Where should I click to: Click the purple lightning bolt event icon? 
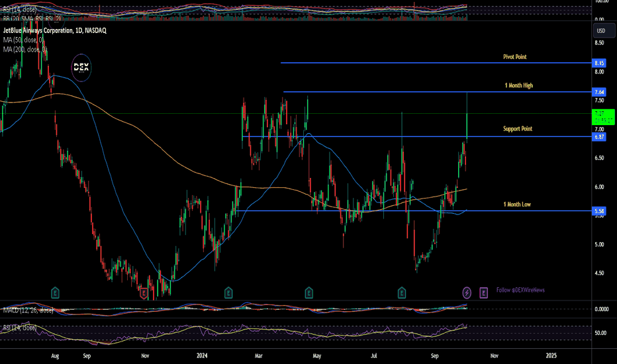[x=467, y=293]
